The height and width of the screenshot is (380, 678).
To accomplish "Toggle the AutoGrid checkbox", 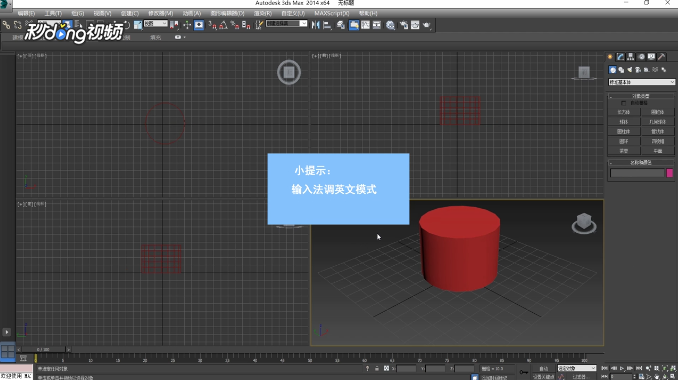I will pyautogui.click(x=623, y=103).
